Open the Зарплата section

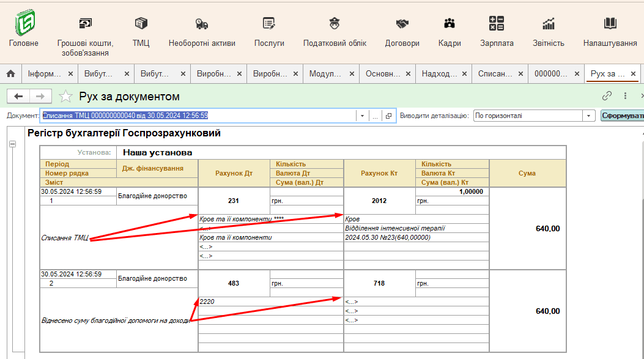tap(497, 24)
